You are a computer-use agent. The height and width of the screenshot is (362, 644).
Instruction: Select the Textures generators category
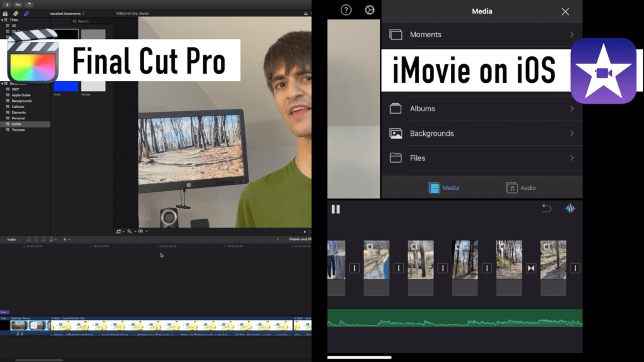tap(18, 129)
